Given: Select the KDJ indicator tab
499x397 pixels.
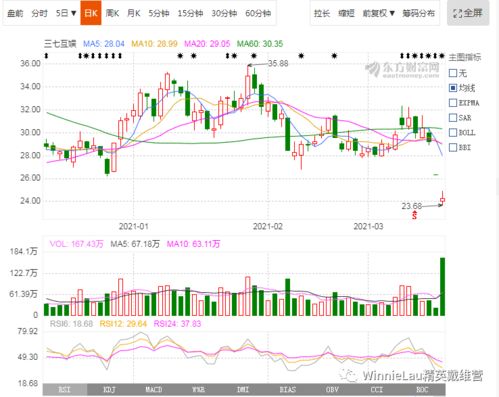Looking at the screenshot, I should click(109, 390).
